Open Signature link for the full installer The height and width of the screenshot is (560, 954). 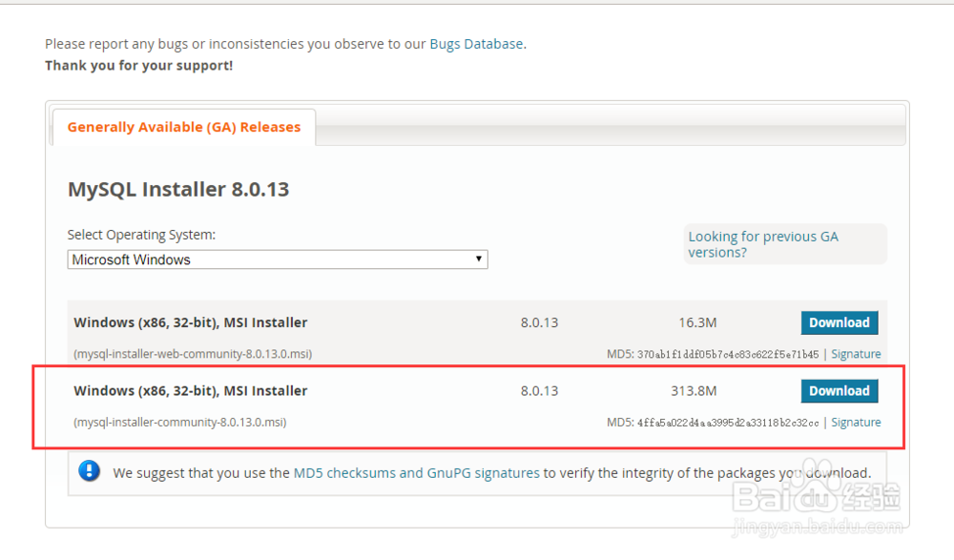tap(856, 422)
